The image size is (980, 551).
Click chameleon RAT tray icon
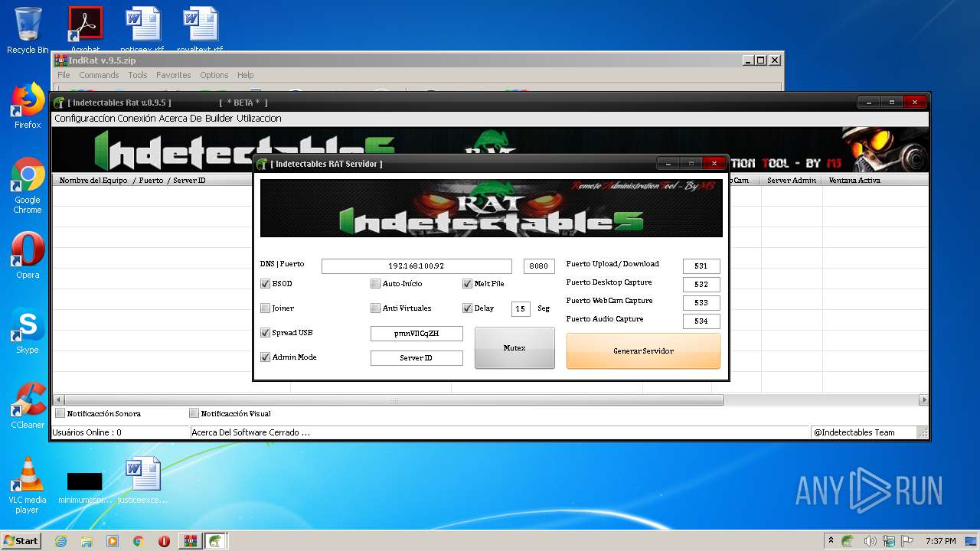(848, 541)
